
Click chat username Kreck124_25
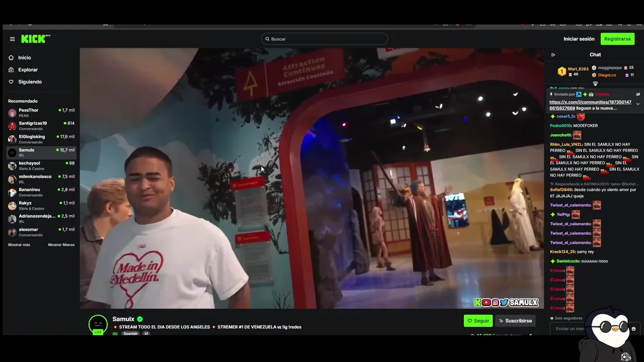click(562, 252)
